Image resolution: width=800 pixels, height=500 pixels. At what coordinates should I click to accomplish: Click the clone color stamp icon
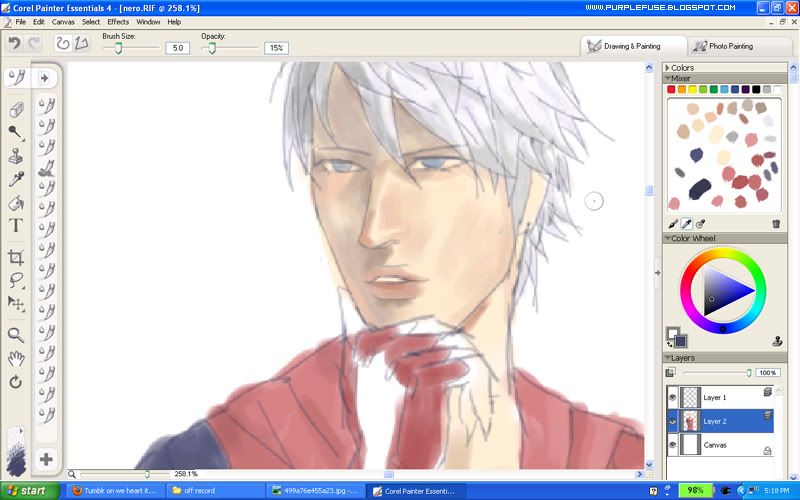[777, 341]
